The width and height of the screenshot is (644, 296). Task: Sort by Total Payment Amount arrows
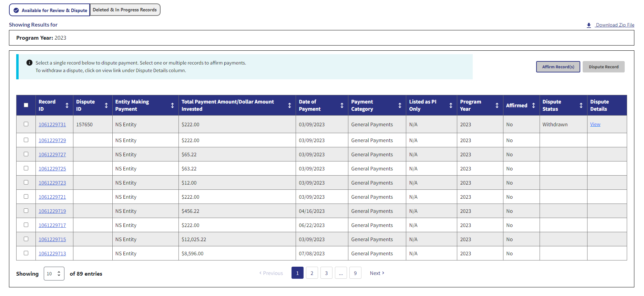(x=289, y=106)
